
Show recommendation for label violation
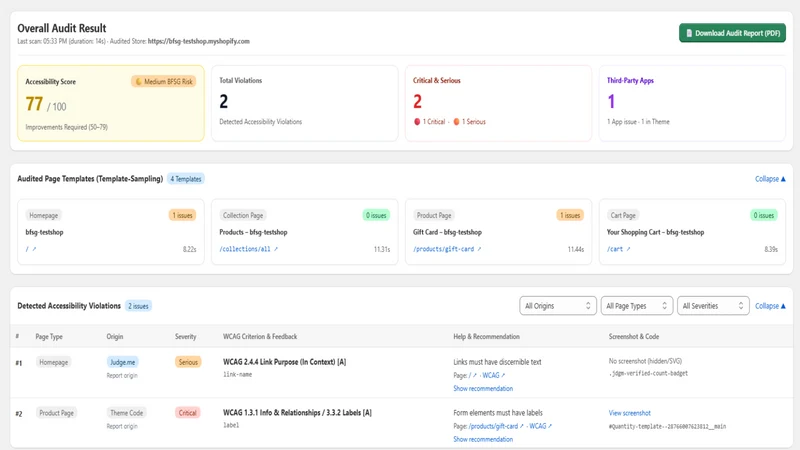pos(483,439)
